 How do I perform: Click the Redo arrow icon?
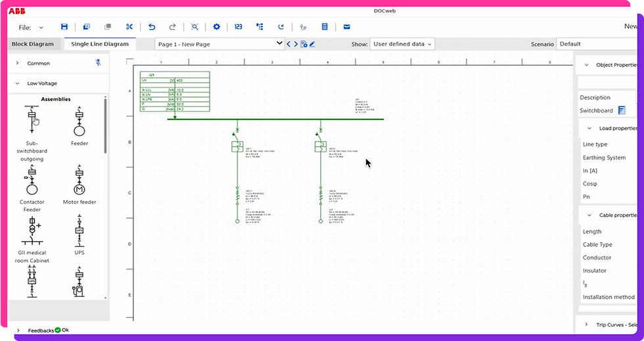pyautogui.click(x=172, y=27)
